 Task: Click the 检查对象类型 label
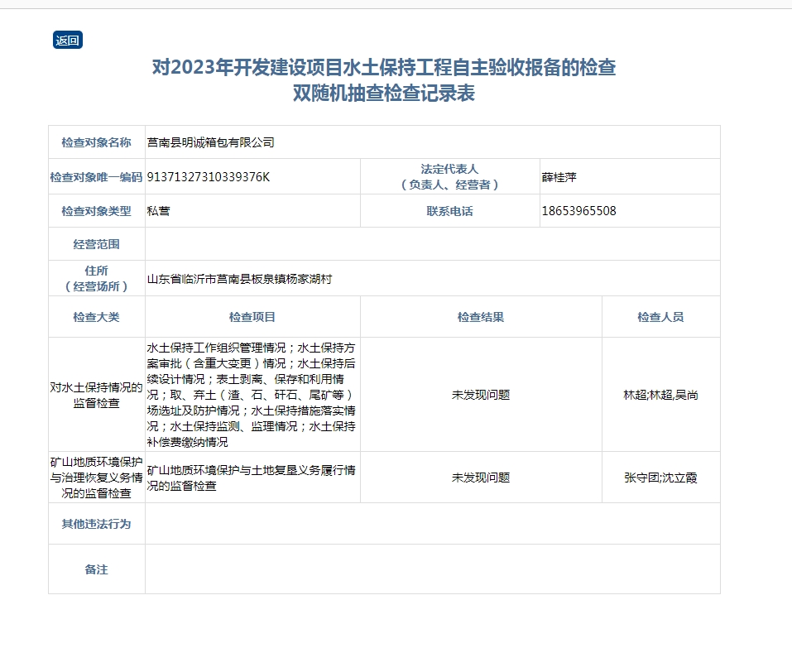click(97, 211)
